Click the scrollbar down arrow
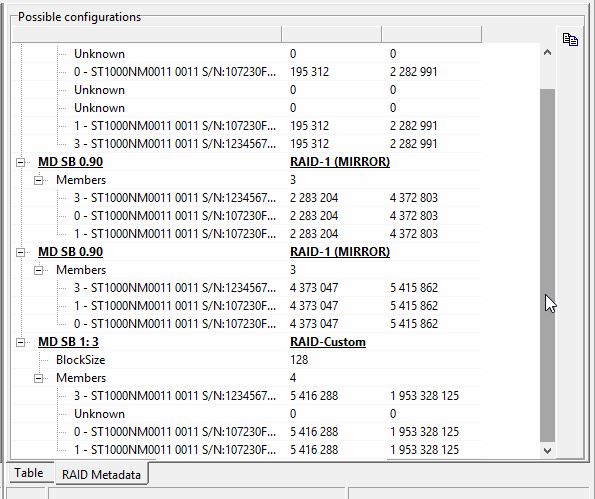Image resolution: width=595 pixels, height=499 pixels. 547,450
